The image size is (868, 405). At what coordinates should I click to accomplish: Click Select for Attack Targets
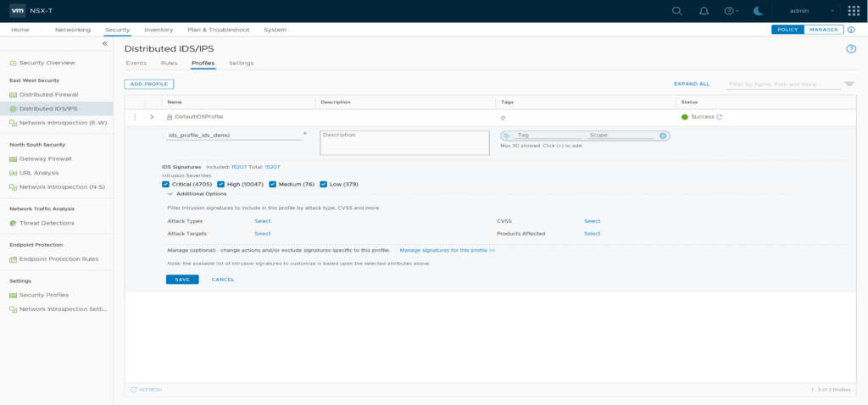click(x=263, y=234)
